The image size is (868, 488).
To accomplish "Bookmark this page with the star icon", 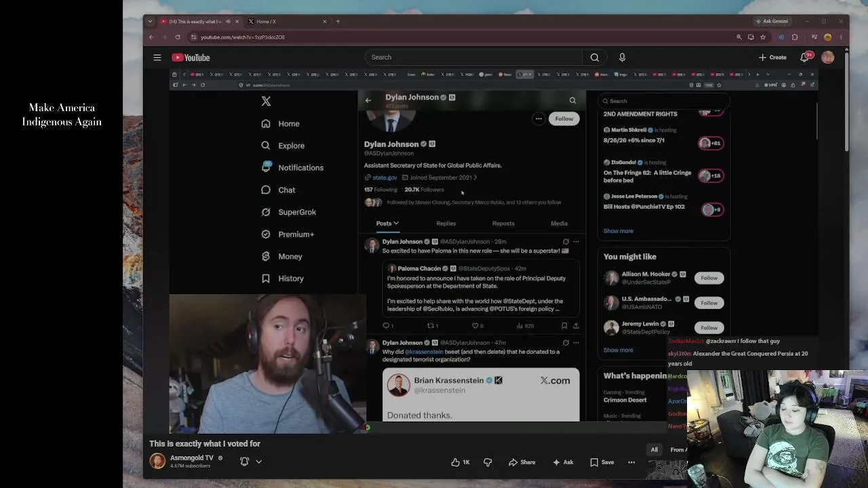I will pos(762,37).
